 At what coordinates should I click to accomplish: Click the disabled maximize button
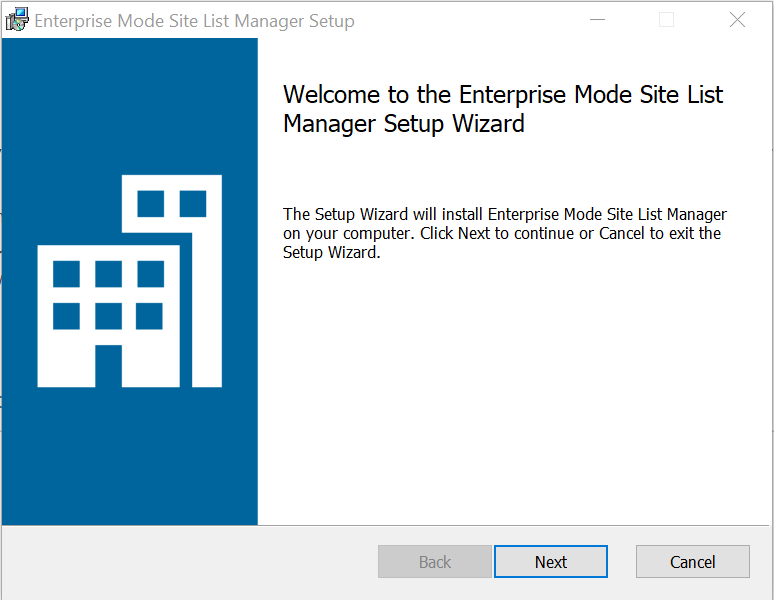point(667,20)
